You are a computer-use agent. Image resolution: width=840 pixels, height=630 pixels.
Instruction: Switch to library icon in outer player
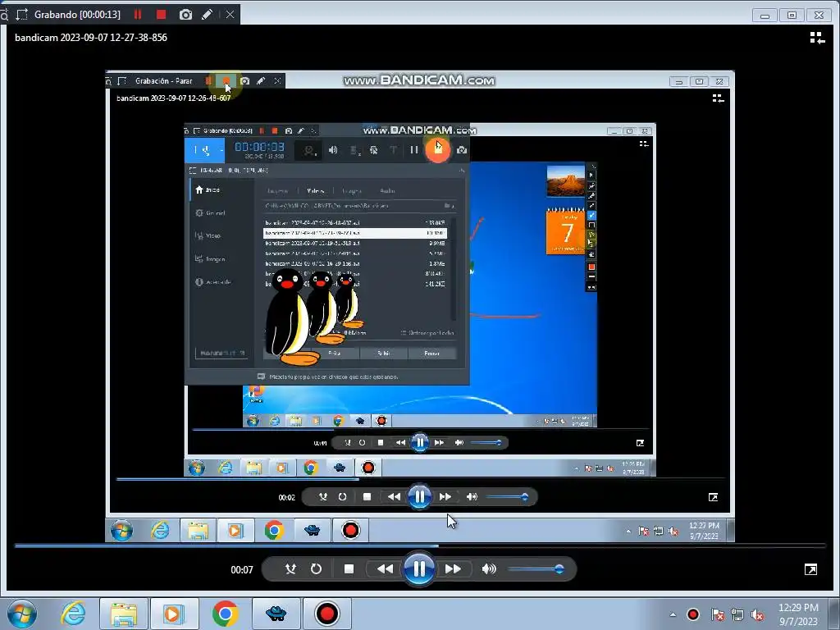click(x=817, y=38)
